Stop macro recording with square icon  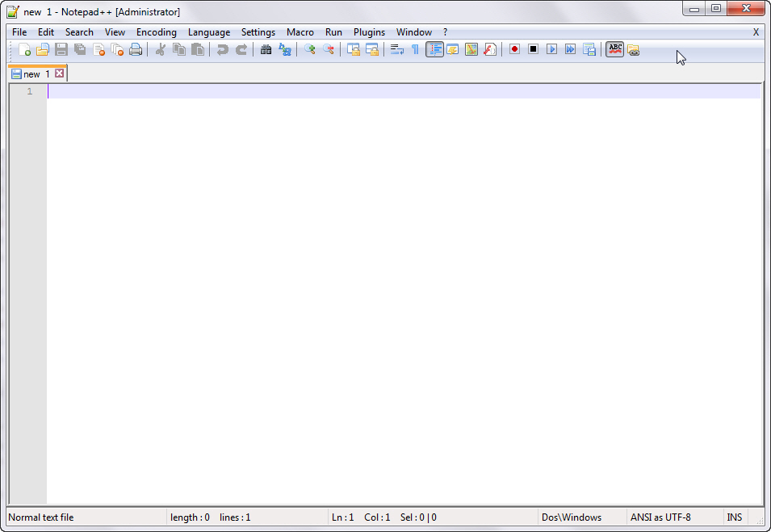click(534, 49)
